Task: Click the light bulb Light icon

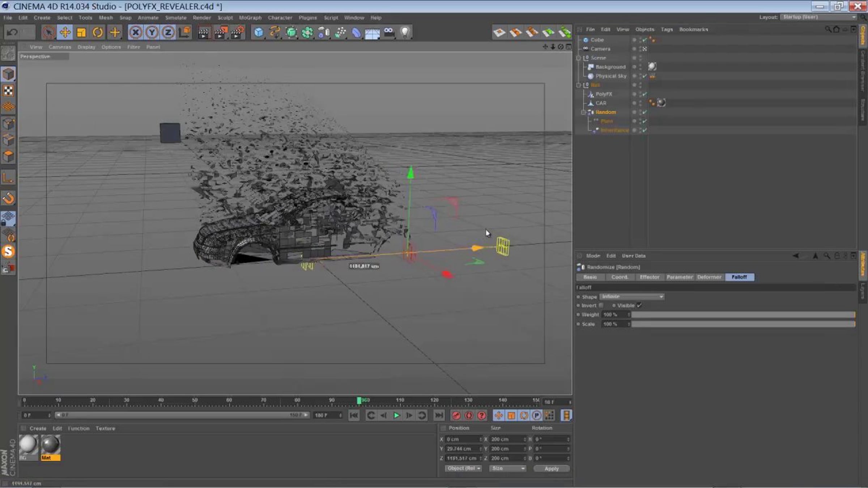Action: tap(405, 33)
